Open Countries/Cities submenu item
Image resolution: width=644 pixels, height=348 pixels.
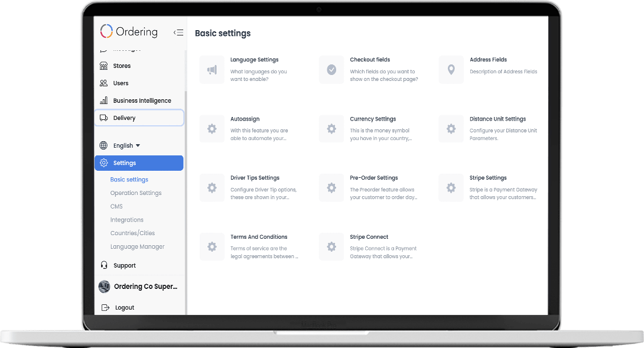tap(133, 233)
